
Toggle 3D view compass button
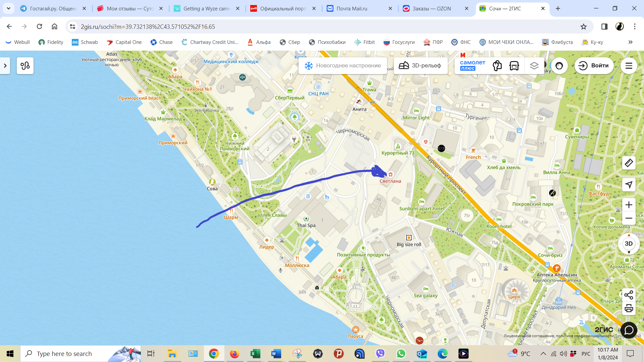pos(629,244)
